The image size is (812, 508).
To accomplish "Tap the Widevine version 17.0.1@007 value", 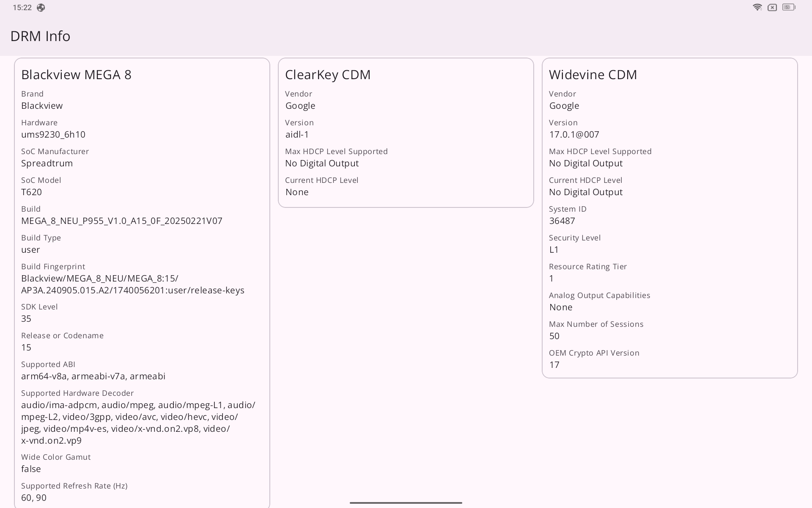I will click(574, 135).
